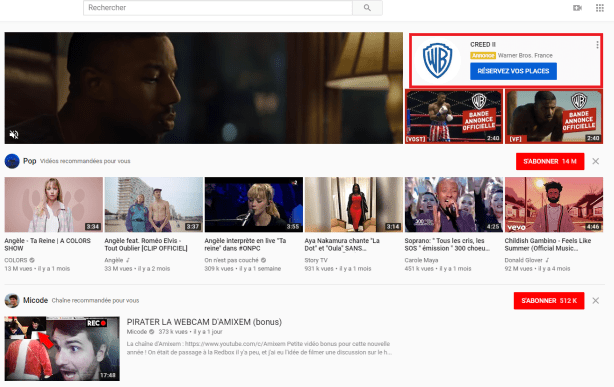614x387 pixels.
Task: Open the VF bande annonce thumbnail
Action: 554,116
